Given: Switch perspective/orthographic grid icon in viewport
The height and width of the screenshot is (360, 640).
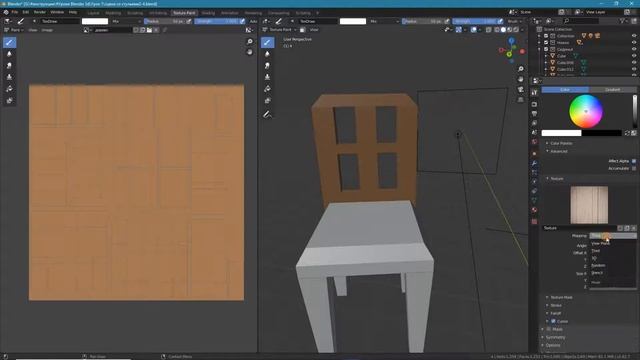Looking at the screenshot, I should [x=520, y=100].
